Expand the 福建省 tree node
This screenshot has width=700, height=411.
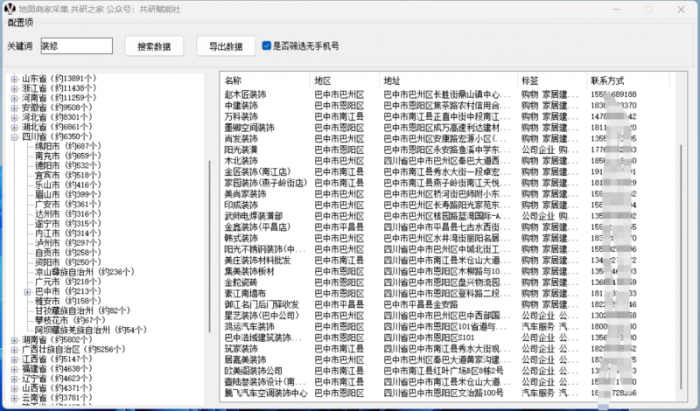pyautogui.click(x=14, y=369)
